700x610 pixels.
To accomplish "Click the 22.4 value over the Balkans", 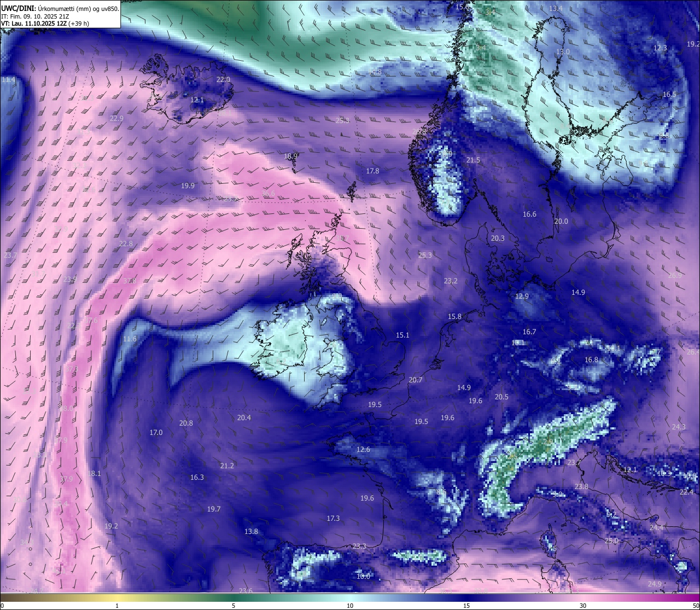I will [x=686, y=492].
